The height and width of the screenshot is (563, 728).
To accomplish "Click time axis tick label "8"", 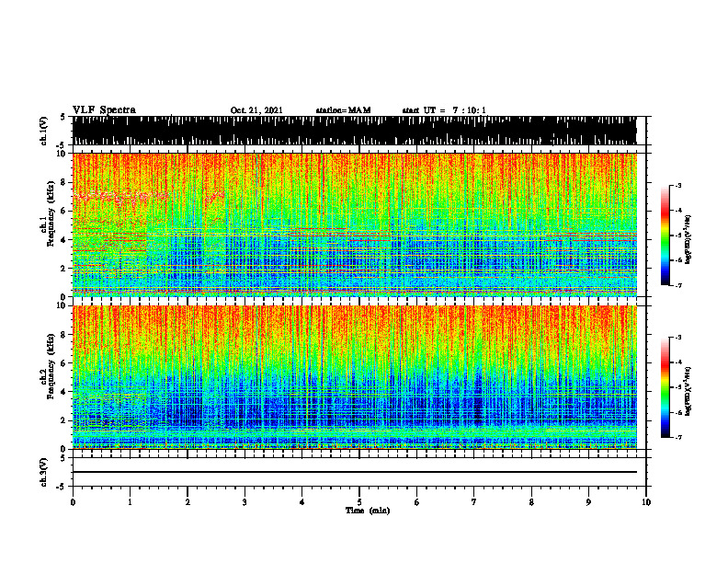I will coord(531,502).
